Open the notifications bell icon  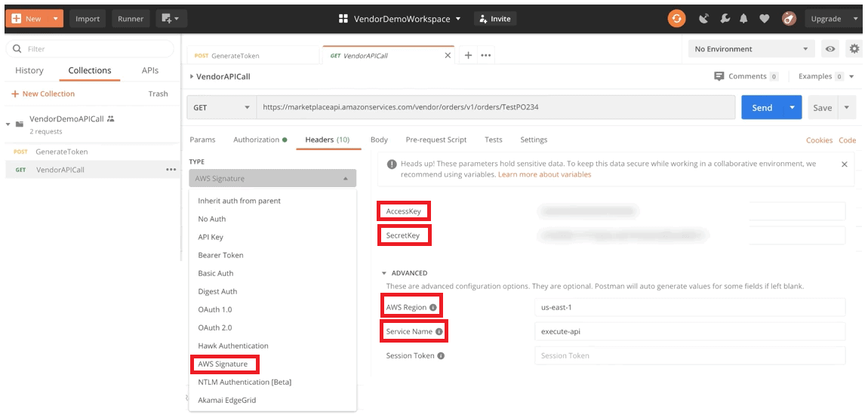(x=743, y=18)
